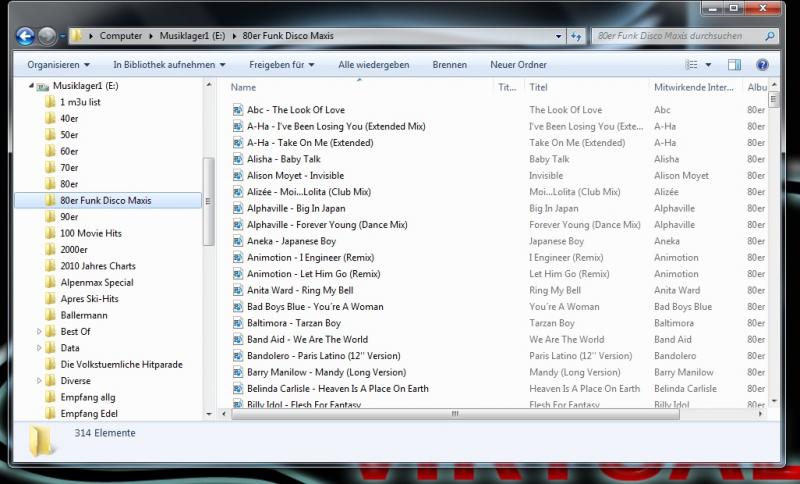800x484 pixels.
Task: Select the 1 m3u list folder icon
Action: coord(50,102)
